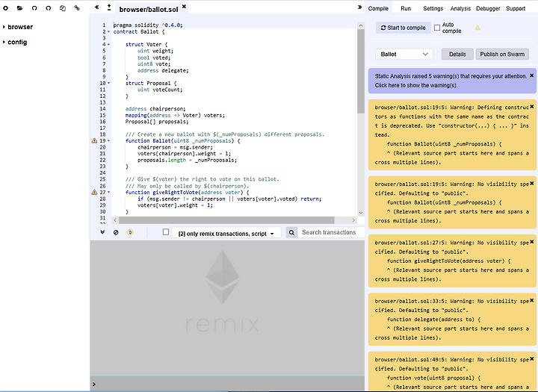This screenshot has height=392, width=538.
Task: Increase editor font size with the plus icon
Action: 109,5
